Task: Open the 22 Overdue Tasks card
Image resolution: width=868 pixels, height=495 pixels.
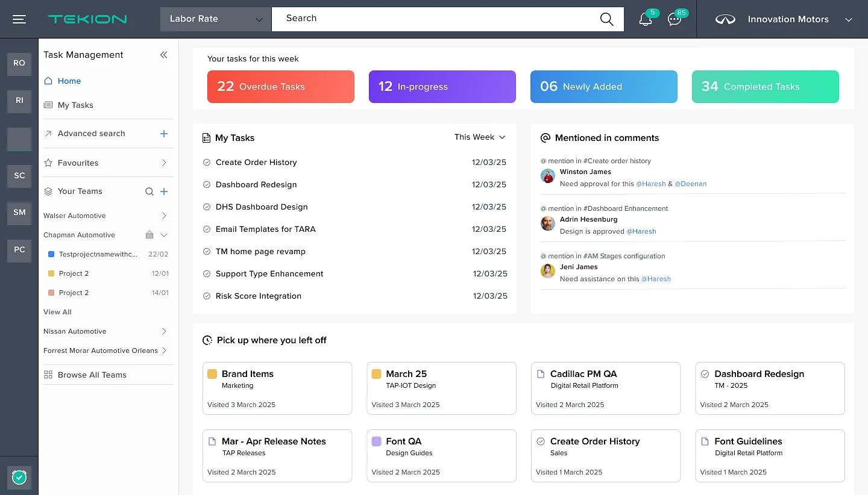Action: click(x=281, y=87)
